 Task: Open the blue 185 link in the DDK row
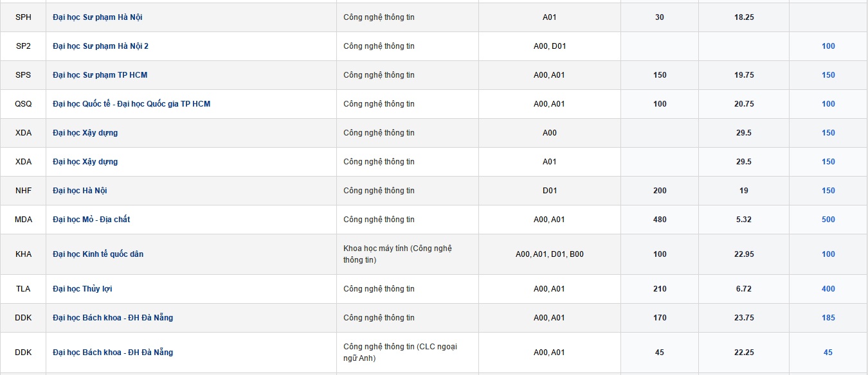(828, 318)
